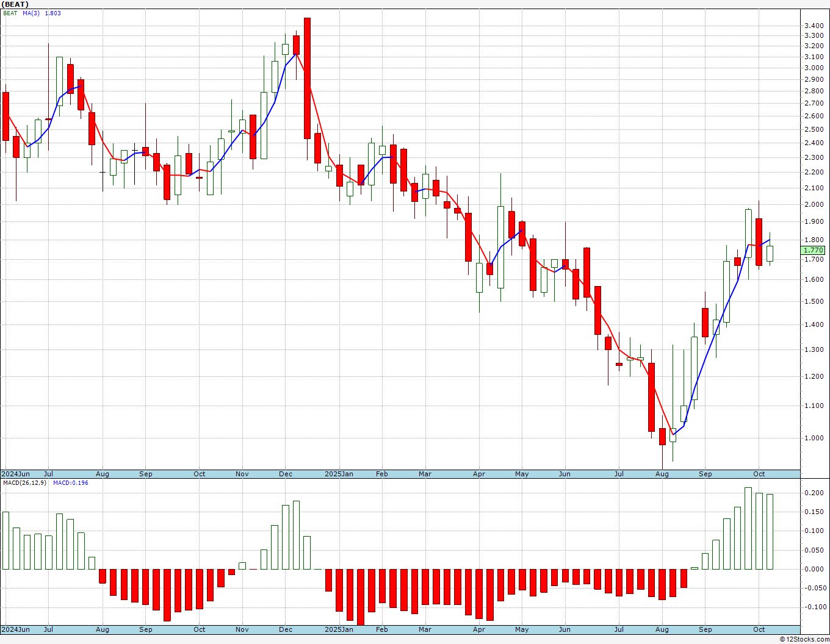
Task: Click the MACD(26,12,9) indicator label
Action: click(x=24, y=483)
